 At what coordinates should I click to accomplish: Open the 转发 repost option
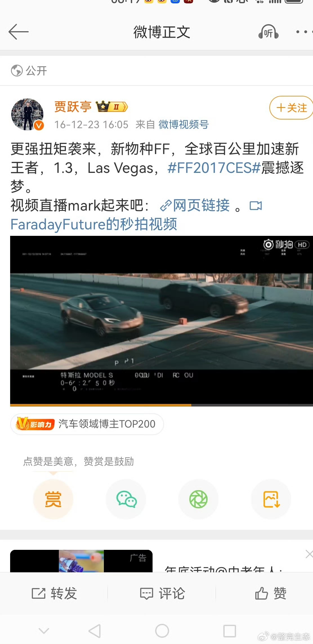[54, 593]
